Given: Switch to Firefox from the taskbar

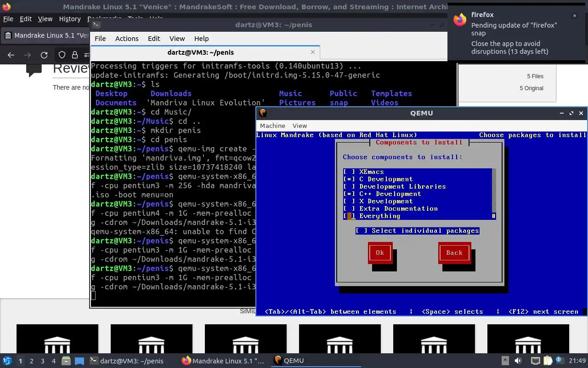Looking at the screenshot, I should pos(223,361).
